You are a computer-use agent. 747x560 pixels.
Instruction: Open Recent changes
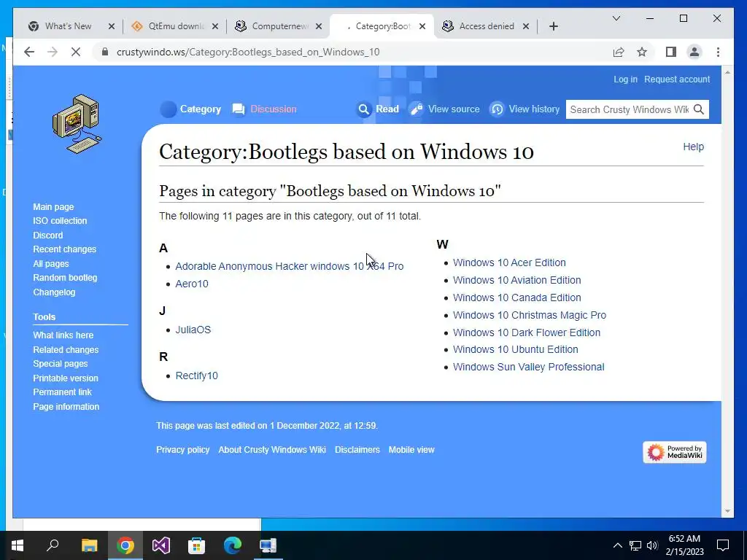click(x=64, y=249)
